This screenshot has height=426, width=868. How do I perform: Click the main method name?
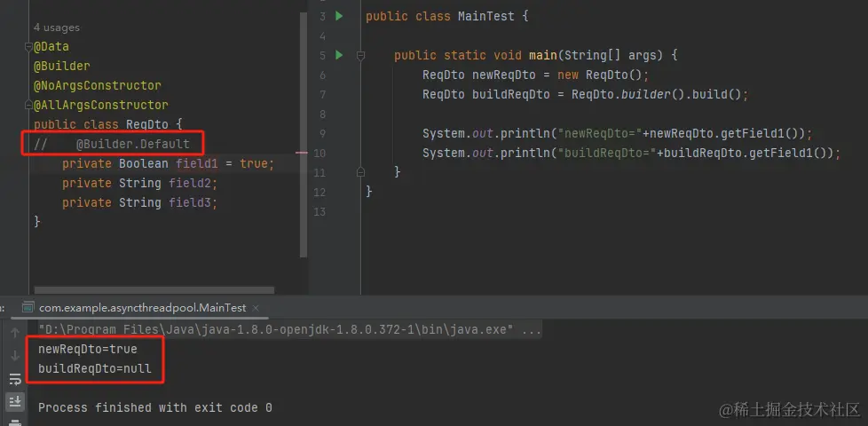coord(543,55)
